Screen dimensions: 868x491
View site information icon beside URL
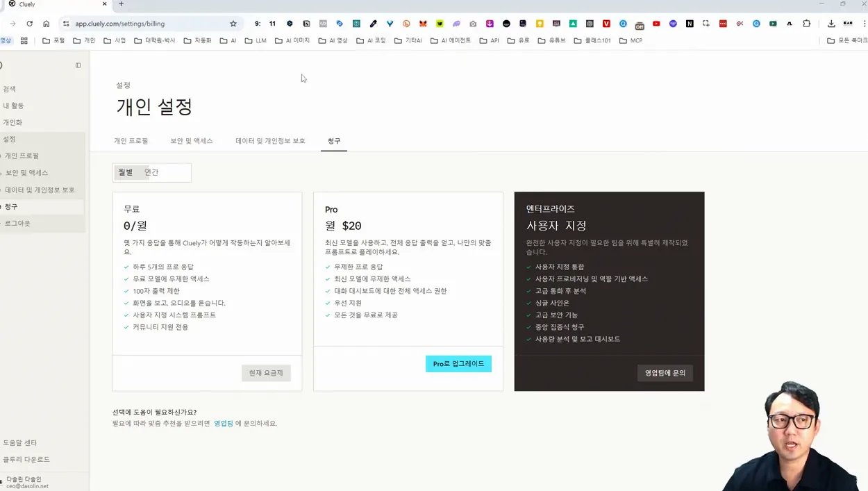[66, 24]
